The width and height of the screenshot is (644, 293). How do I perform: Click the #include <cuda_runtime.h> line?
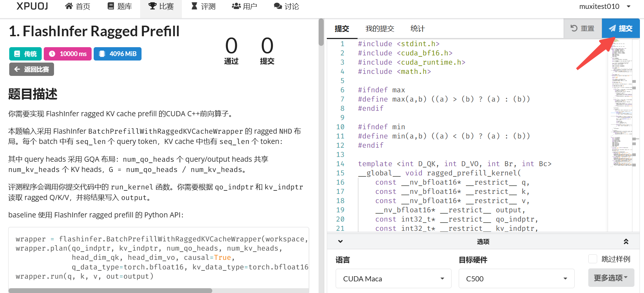tap(412, 62)
